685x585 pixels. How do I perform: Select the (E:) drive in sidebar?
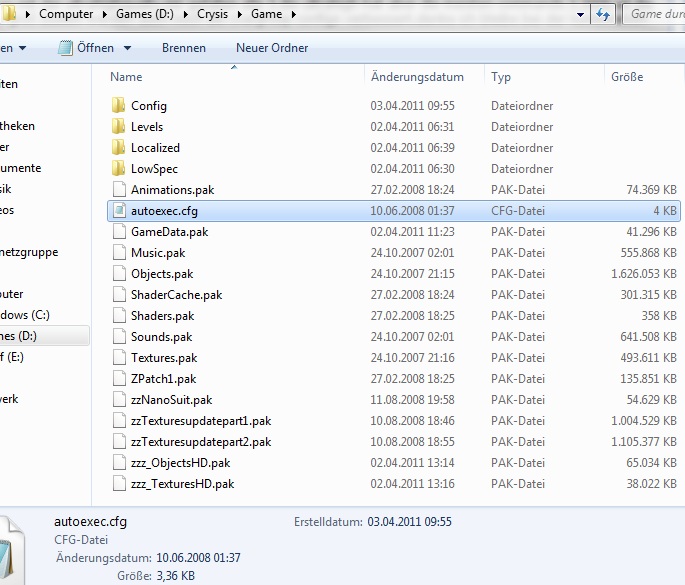tap(12, 357)
